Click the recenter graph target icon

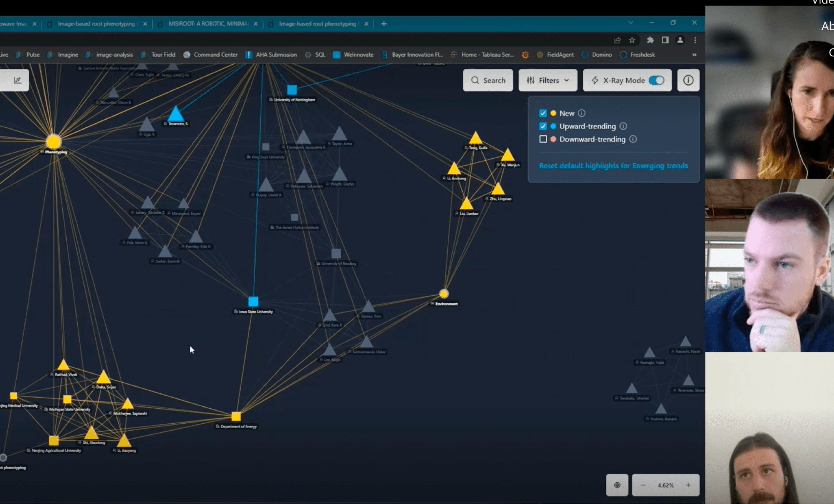click(617, 485)
